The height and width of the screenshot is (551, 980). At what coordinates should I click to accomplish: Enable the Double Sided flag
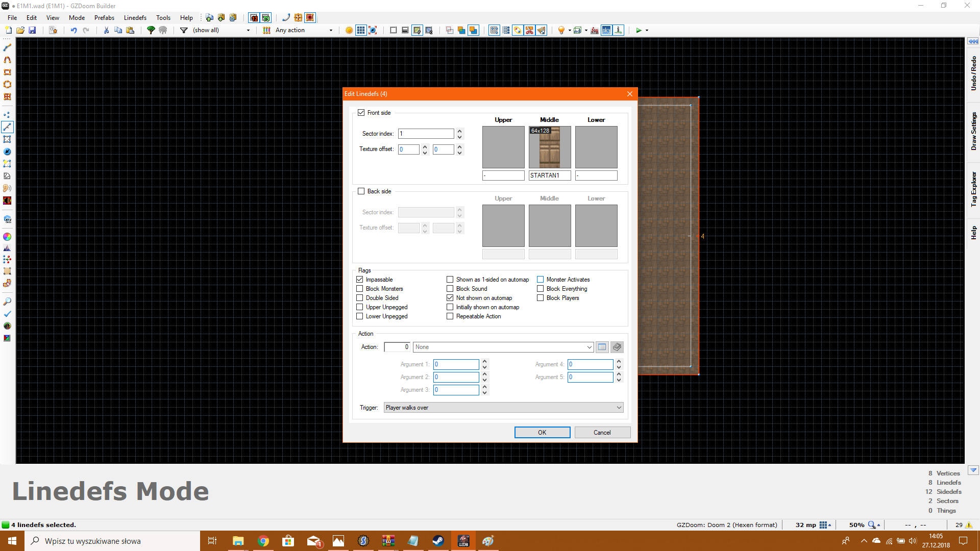coord(360,297)
